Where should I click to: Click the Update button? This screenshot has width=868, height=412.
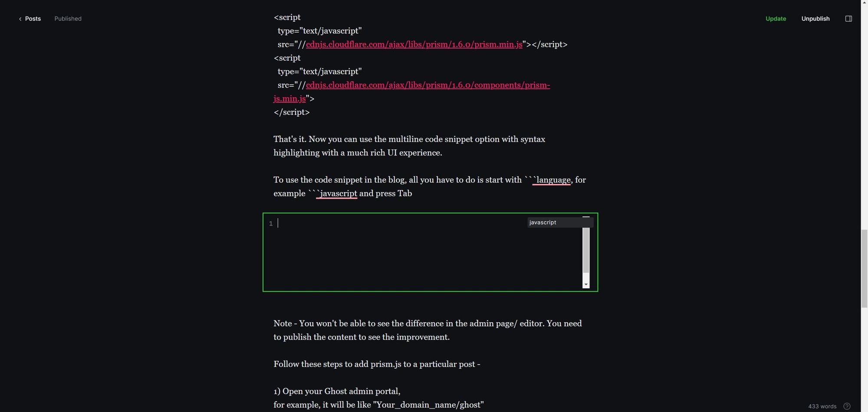coord(776,19)
